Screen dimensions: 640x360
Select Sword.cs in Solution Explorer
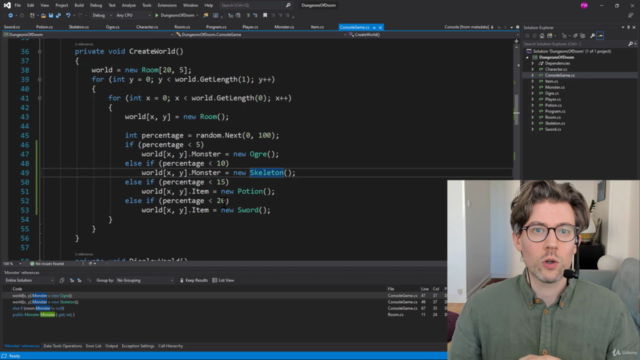click(553, 129)
